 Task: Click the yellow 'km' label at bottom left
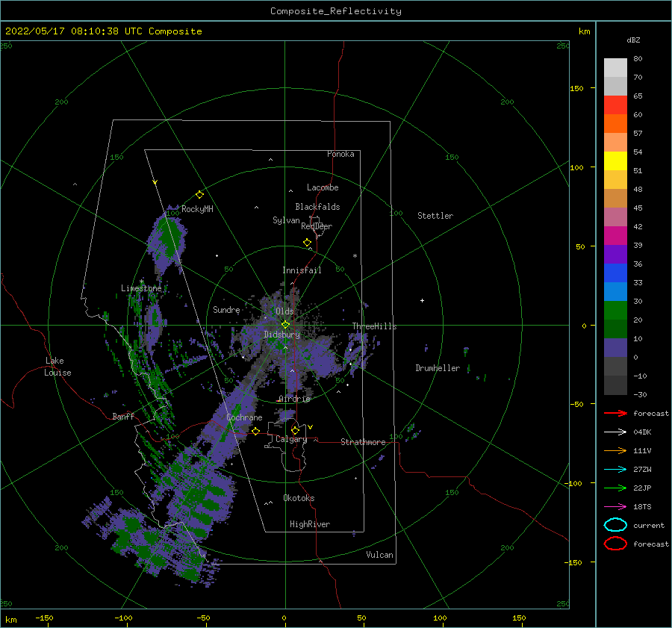pos(11,620)
